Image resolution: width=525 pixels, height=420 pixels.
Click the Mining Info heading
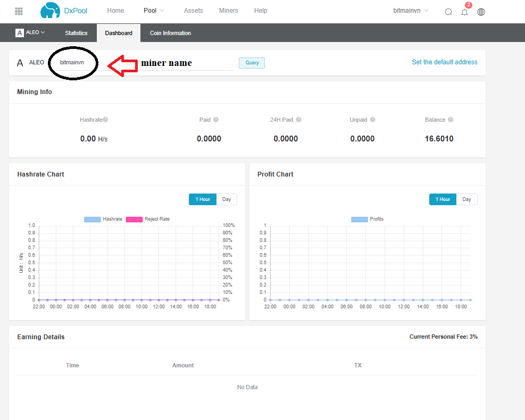35,91
